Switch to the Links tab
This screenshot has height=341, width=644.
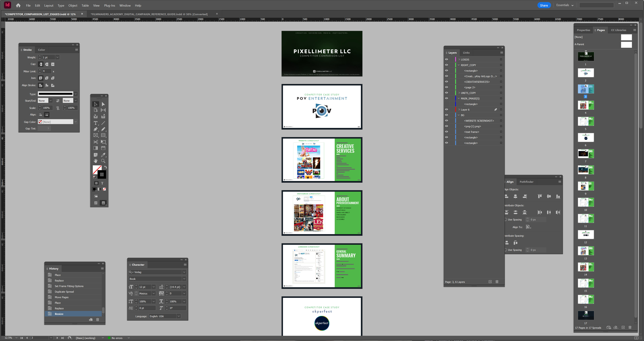click(466, 53)
